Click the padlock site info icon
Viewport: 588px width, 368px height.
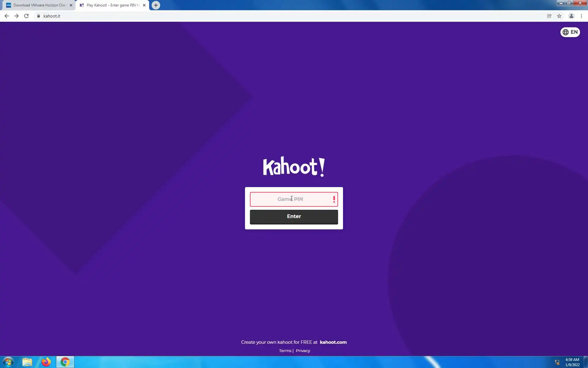(x=39, y=16)
